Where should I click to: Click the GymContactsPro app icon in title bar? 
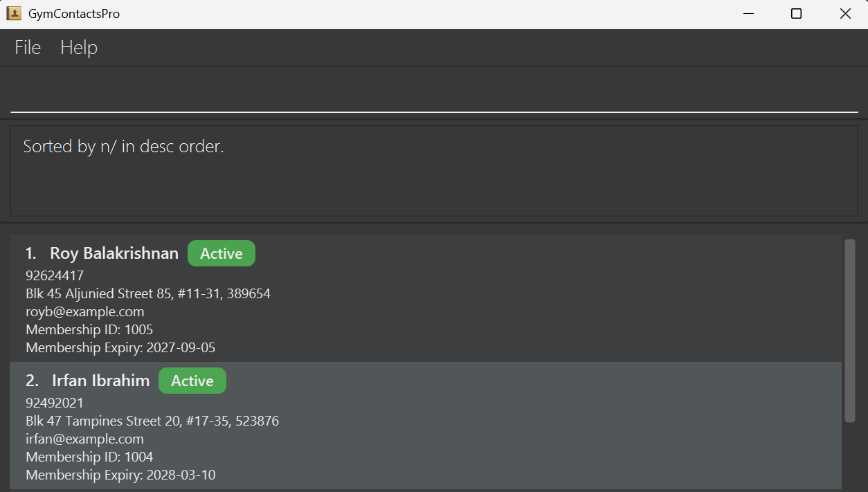pyautogui.click(x=14, y=14)
